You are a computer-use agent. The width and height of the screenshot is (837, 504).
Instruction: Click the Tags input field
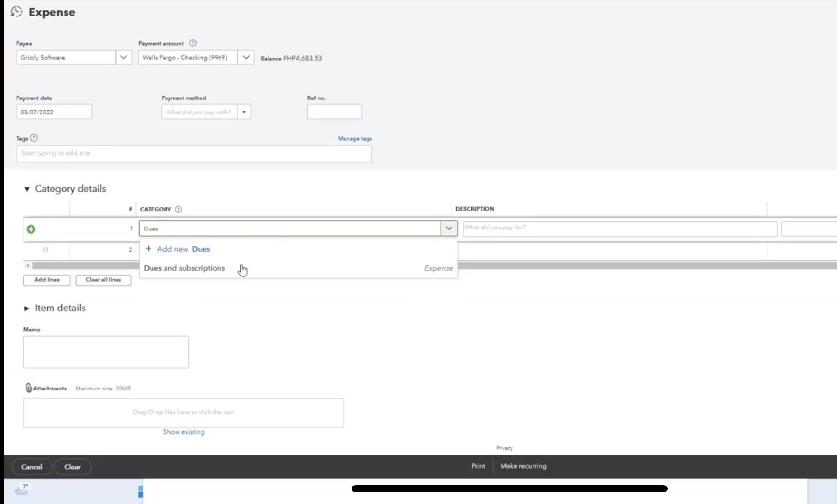coord(194,154)
